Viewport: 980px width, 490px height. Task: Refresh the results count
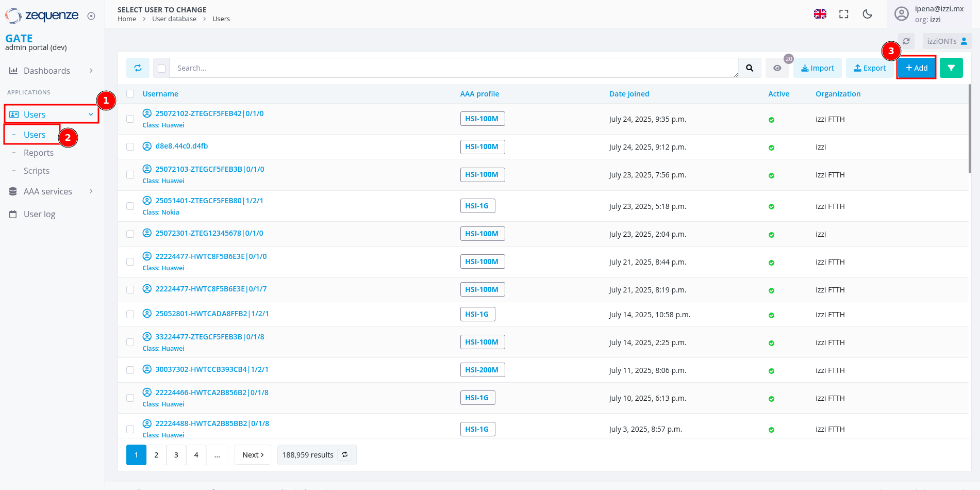[x=345, y=455]
